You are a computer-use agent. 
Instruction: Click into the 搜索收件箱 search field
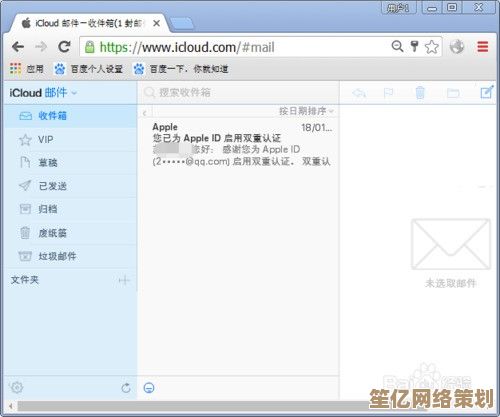pos(239,92)
